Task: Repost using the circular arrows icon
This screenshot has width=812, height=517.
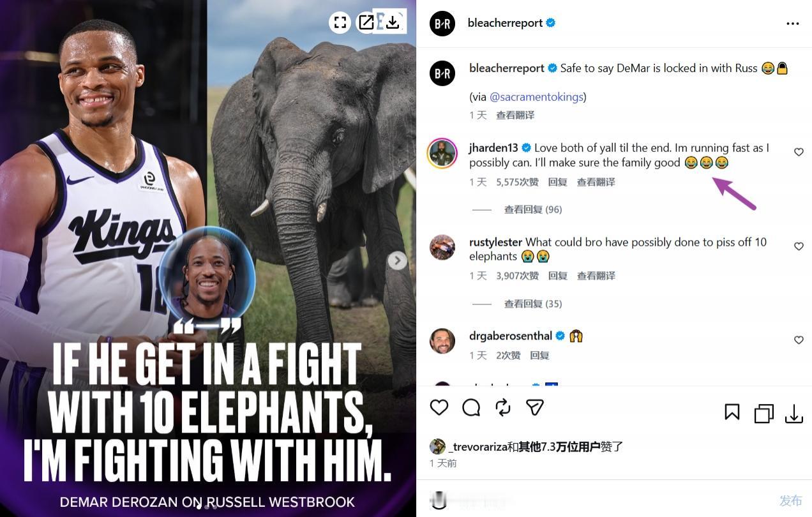Action: click(x=503, y=408)
